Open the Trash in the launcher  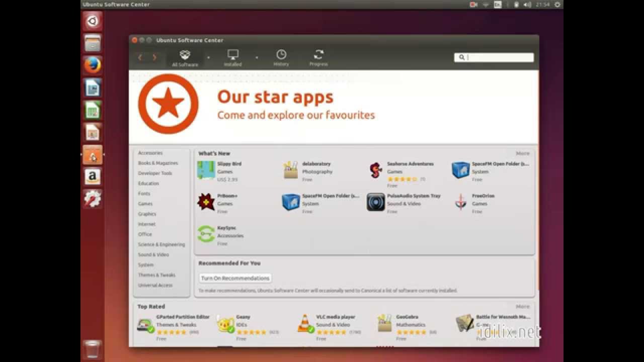(x=93, y=349)
